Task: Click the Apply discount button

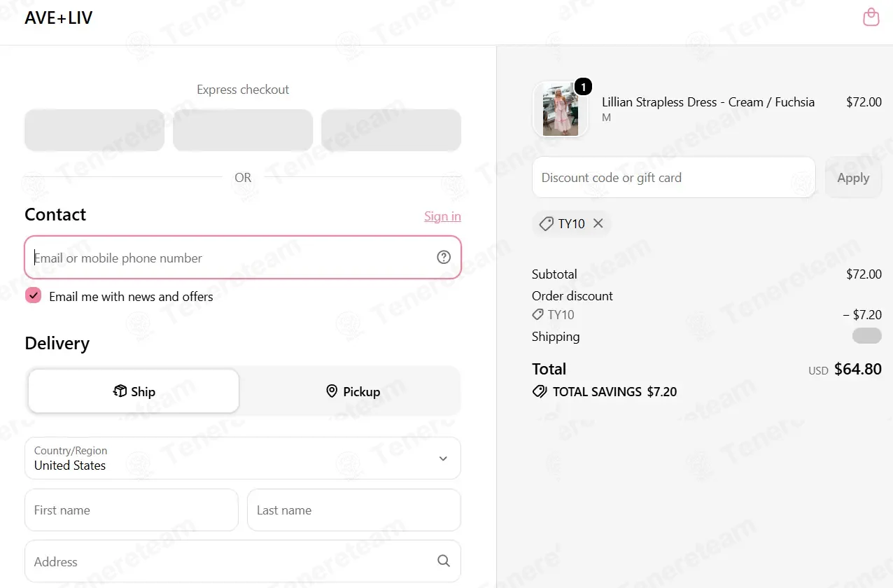Action: (x=853, y=178)
